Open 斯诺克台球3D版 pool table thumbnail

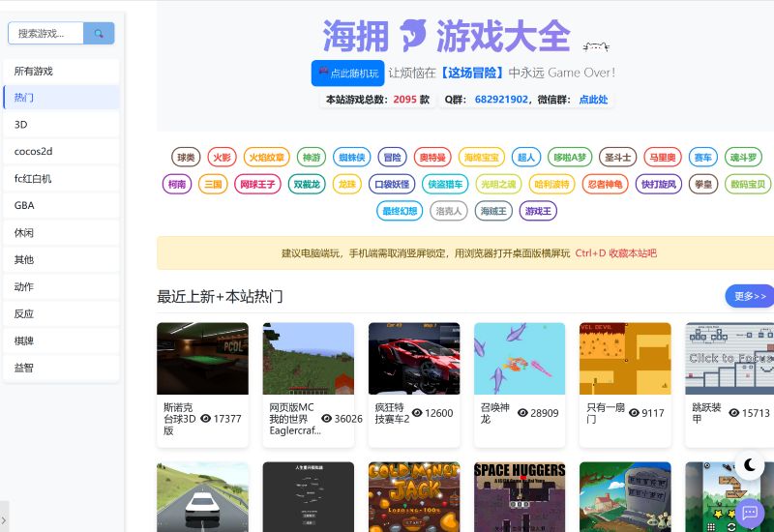click(202, 358)
